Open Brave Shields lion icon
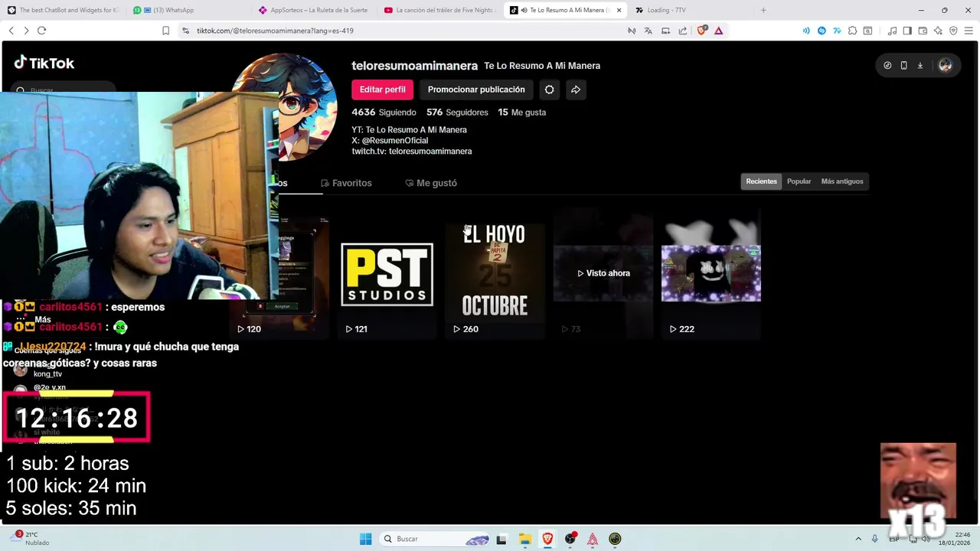 coord(702,31)
